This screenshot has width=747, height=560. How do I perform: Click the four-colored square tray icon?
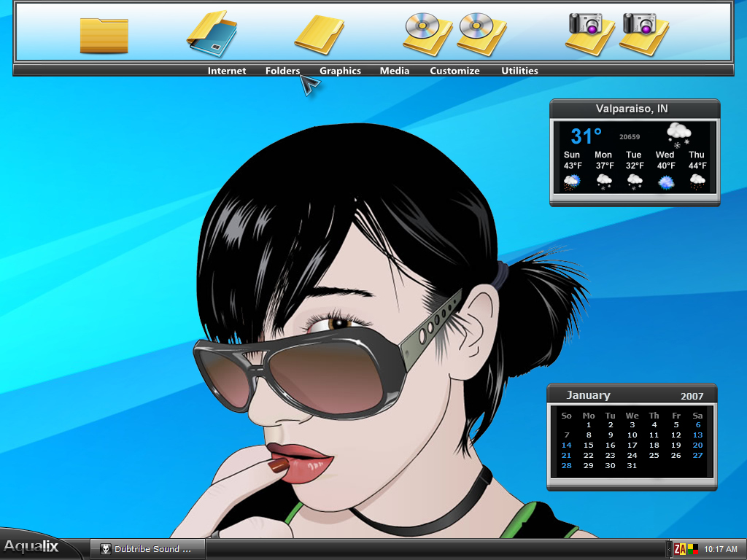coord(692,550)
